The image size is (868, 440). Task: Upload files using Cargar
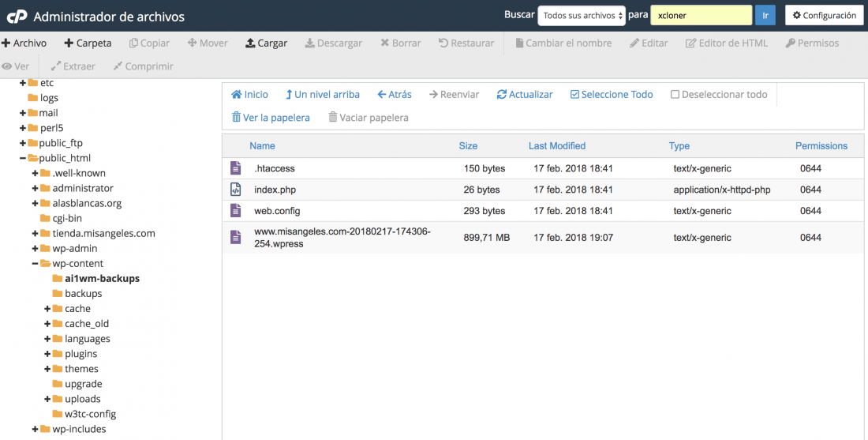(266, 43)
